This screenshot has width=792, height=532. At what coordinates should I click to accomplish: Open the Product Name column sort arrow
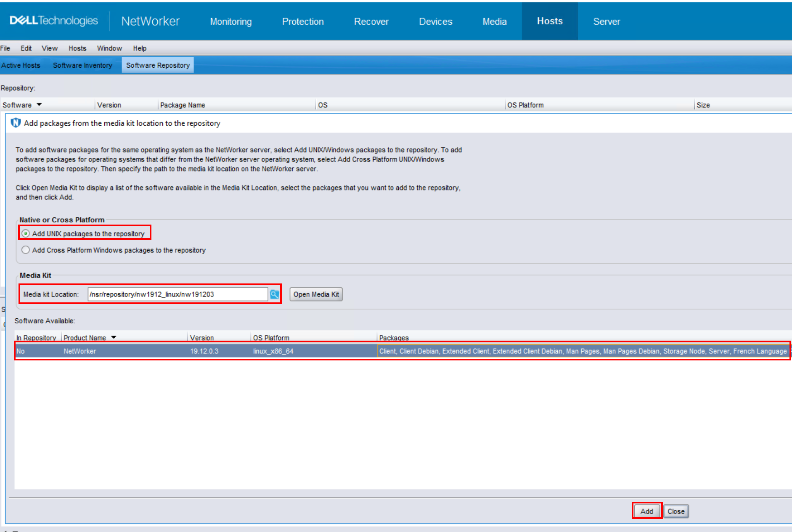(x=114, y=337)
